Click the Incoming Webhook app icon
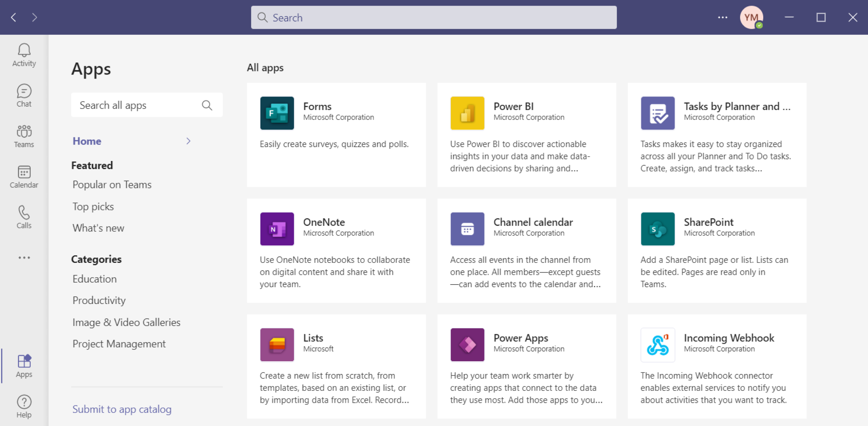 click(657, 345)
